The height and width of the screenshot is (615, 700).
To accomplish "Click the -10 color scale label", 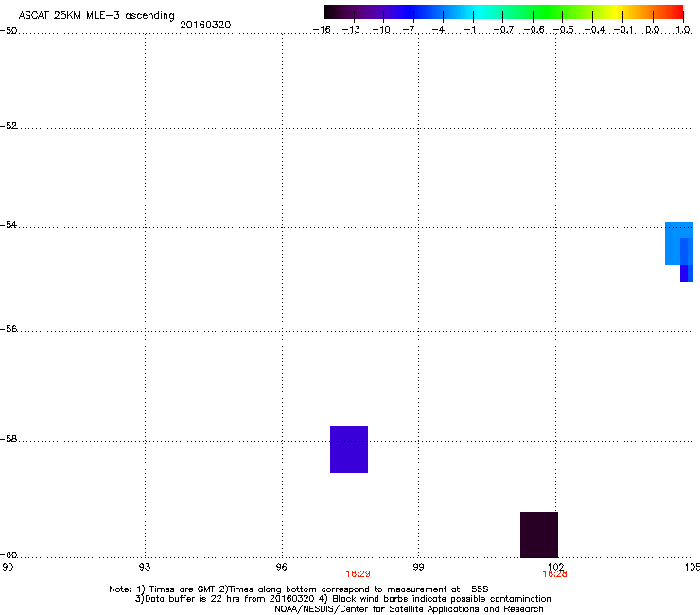I will (381, 30).
